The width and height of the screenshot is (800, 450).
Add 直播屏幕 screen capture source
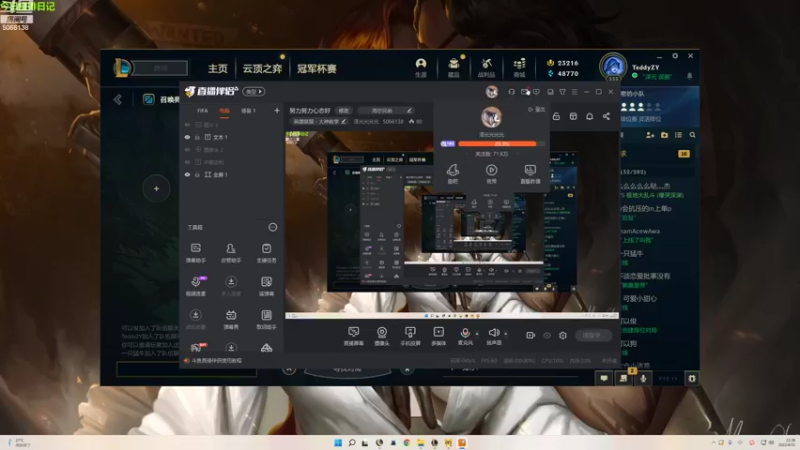tap(353, 336)
